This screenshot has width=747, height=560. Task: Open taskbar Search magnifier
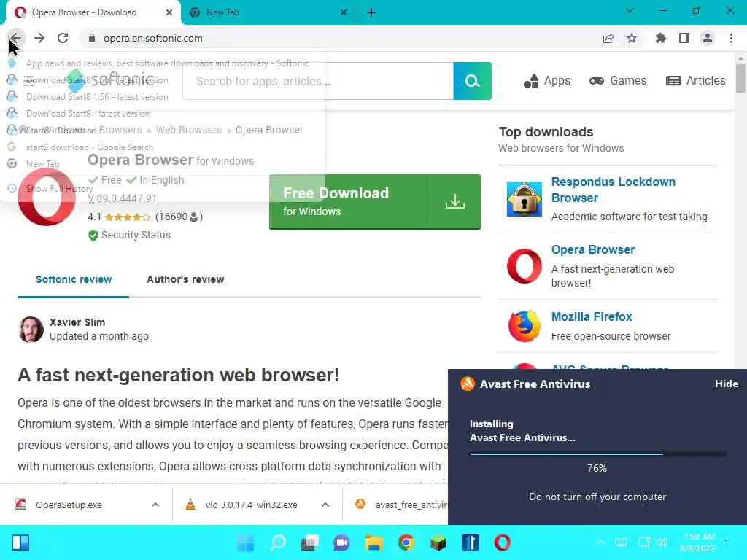coord(278,542)
